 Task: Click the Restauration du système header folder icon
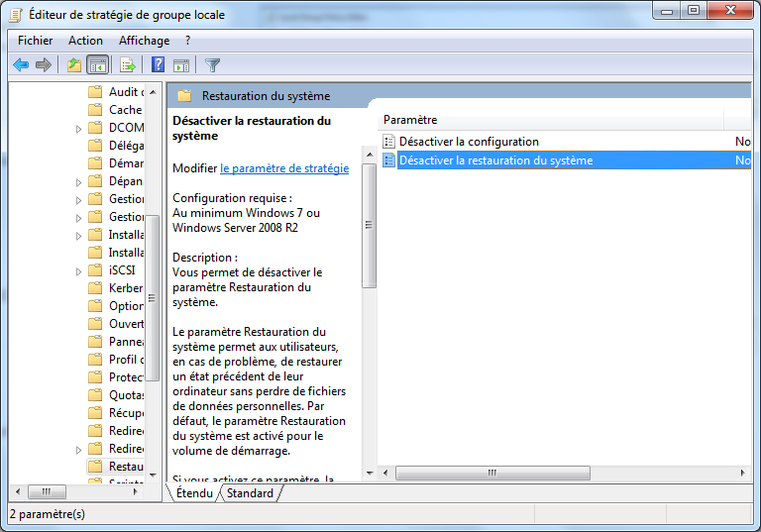point(184,96)
